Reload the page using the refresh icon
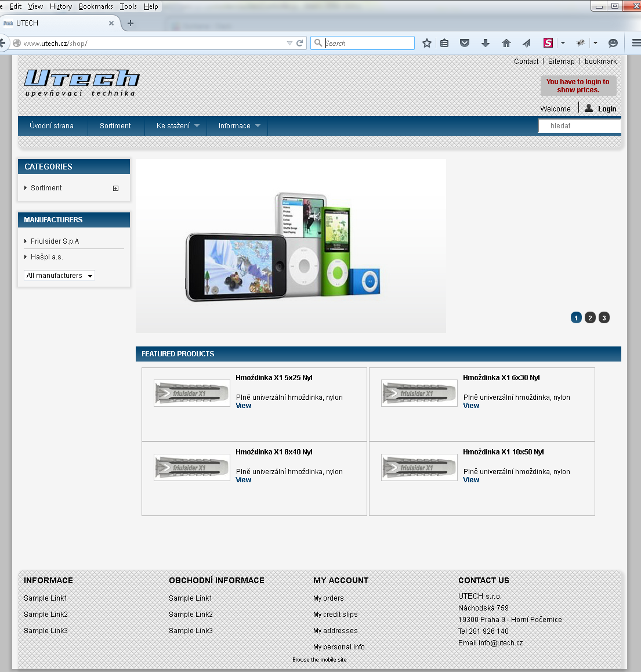 point(300,43)
